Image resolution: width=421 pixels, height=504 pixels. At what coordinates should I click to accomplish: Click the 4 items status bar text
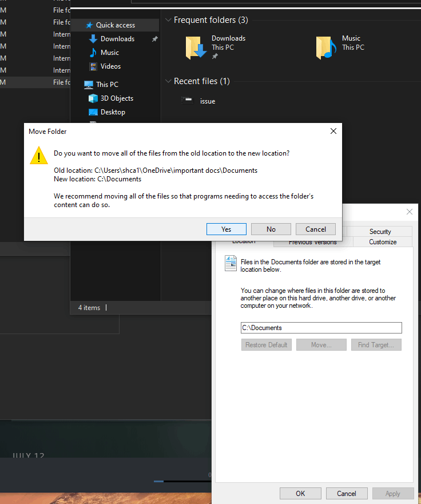click(89, 308)
